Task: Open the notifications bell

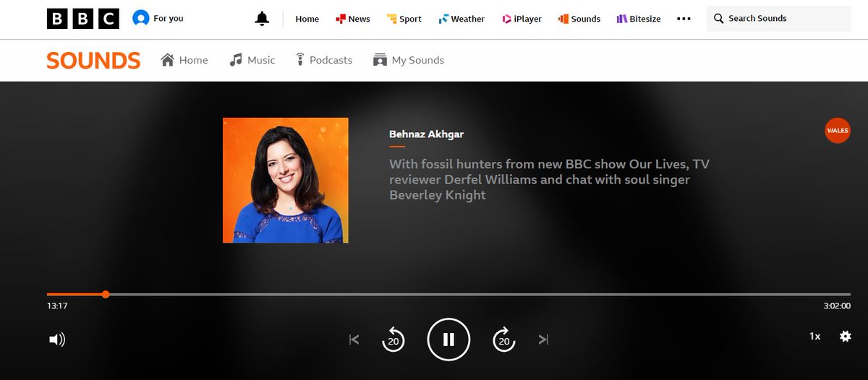Action: pos(262,19)
